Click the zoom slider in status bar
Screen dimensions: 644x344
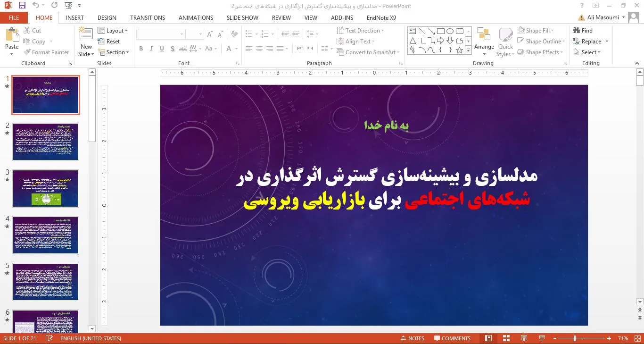(x=575, y=338)
